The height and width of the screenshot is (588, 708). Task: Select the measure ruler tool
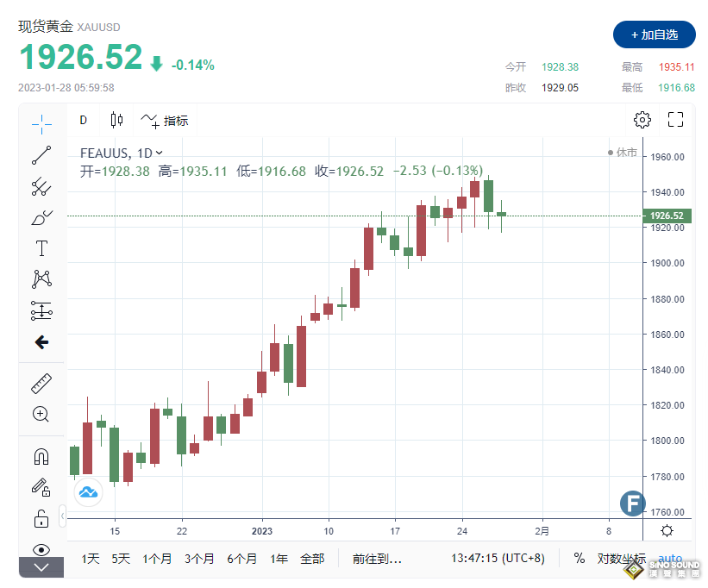click(x=41, y=383)
